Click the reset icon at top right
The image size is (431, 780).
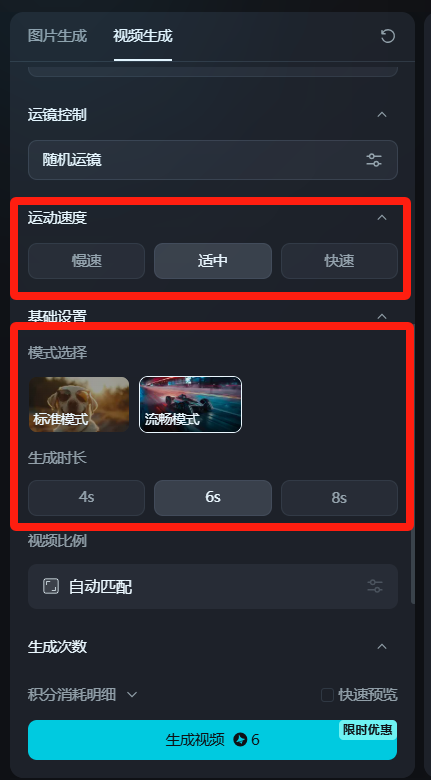pos(388,36)
